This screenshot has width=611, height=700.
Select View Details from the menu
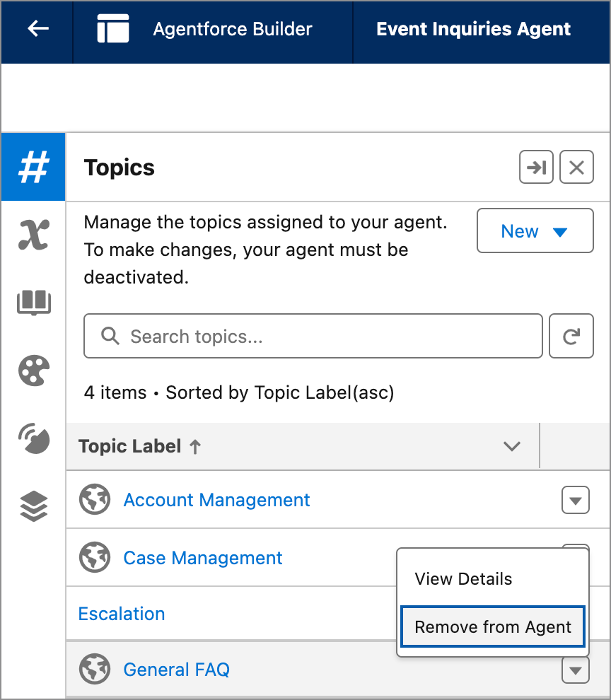coord(463,579)
